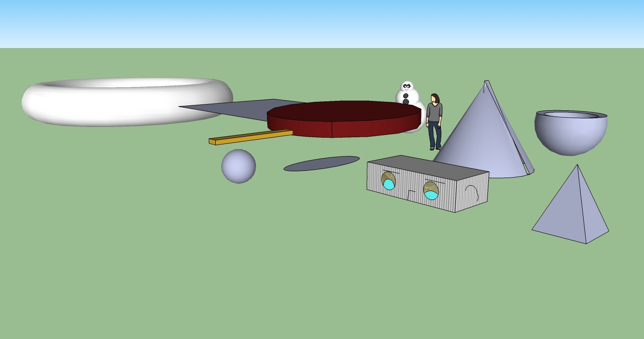The height and width of the screenshot is (339, 644).
Task: Select left cyan circle on striped box
Action: point(389,184)
